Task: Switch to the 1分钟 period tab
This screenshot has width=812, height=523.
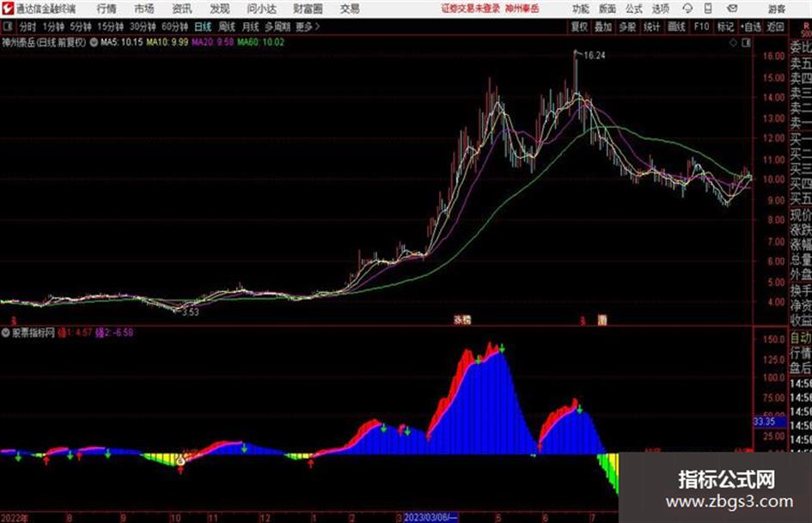Action: pos(53,27)
